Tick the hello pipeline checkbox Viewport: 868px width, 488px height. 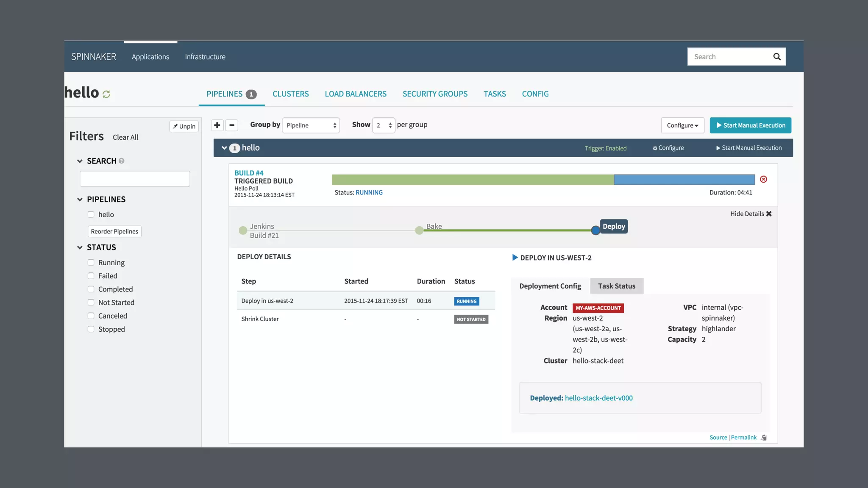91,214
